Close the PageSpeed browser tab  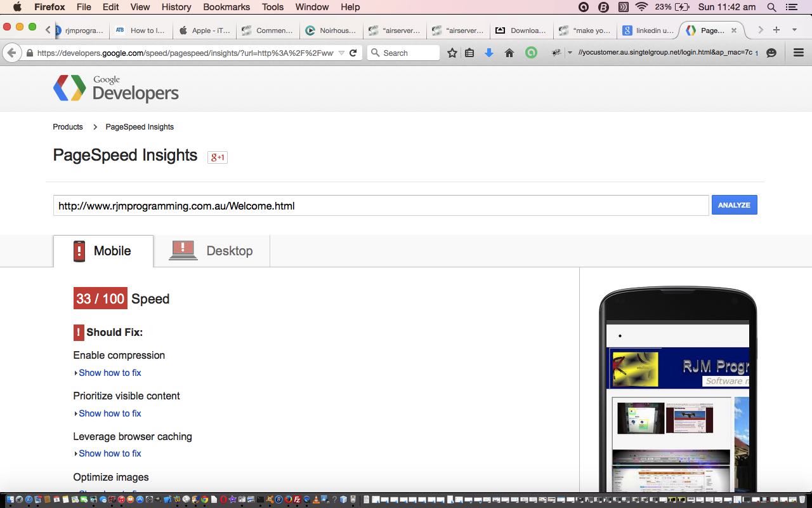[x=734, y=30]
